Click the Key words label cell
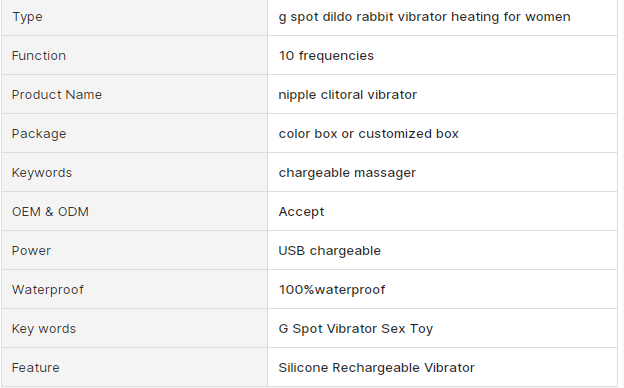The height and width of the screenshot is (388, 624). point(135,328)
